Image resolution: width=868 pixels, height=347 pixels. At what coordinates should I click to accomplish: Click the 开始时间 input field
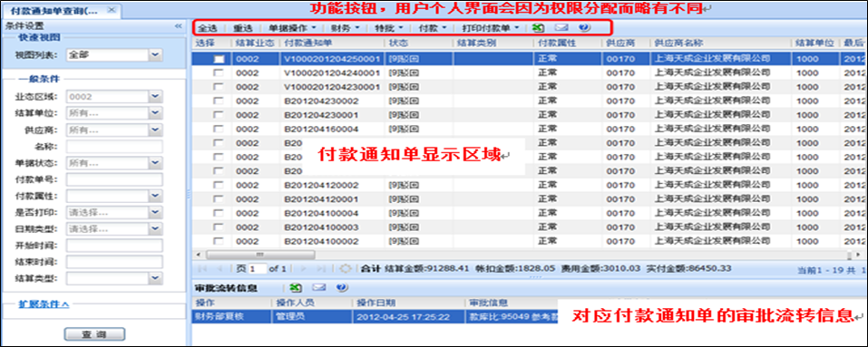click(114, 246)
